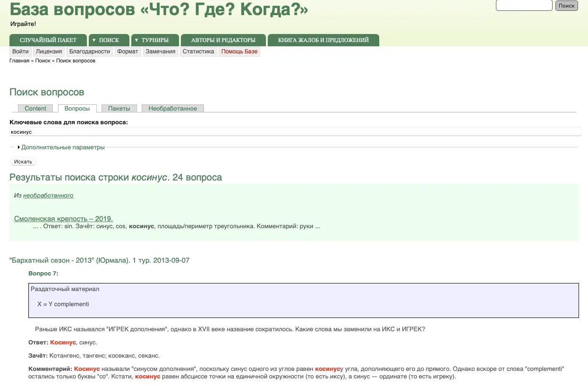Expand Дополнительные параметры section
This screenshot has width=588, height=386.
coord(62,147)
